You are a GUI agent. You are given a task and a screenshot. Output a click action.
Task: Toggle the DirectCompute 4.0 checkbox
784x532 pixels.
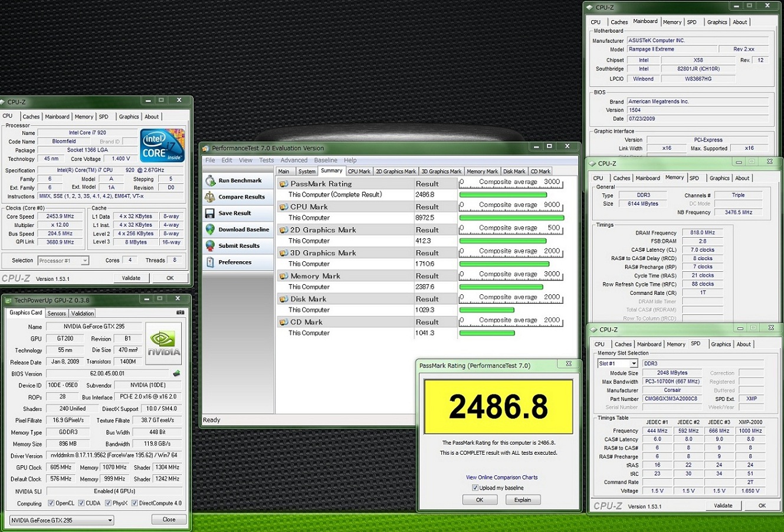point(135,503)
